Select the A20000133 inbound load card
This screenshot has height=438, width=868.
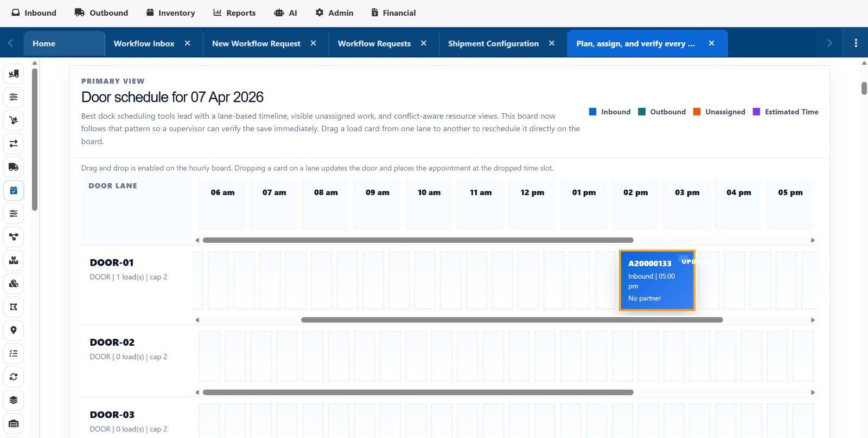coord(657,280)
